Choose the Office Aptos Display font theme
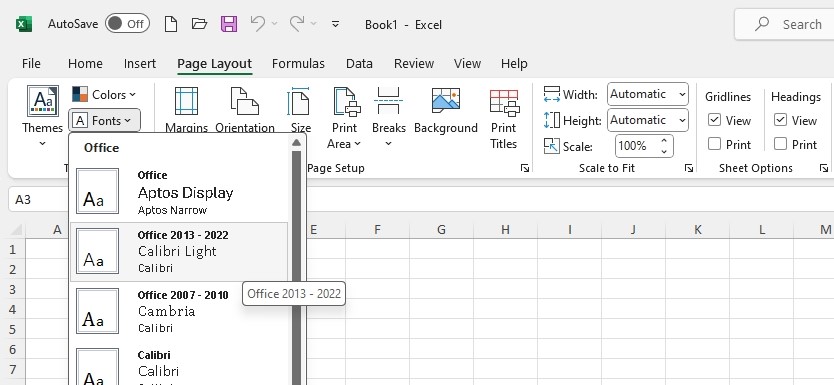 pyautogui.click(x=179, y=191)
